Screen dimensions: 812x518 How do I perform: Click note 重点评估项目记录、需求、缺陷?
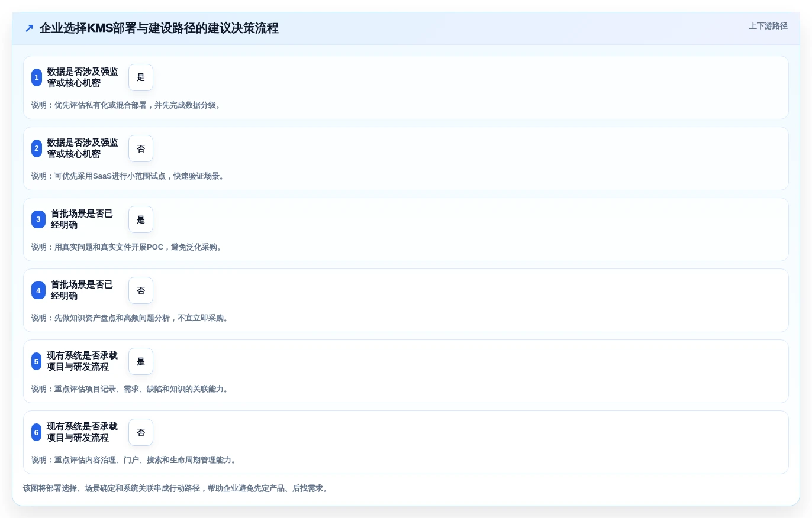pos(131,389)
